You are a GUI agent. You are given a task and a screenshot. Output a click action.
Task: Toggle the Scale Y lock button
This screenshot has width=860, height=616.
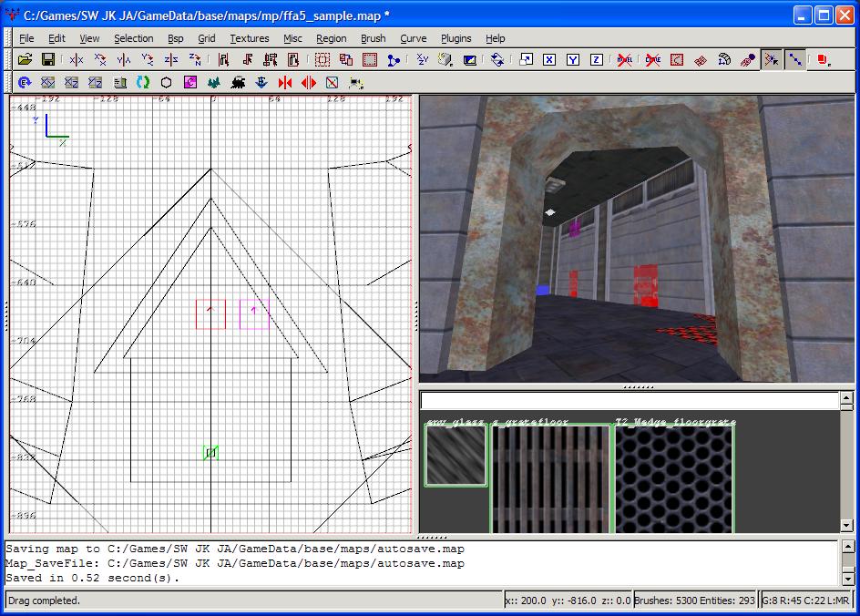[573, 59]
